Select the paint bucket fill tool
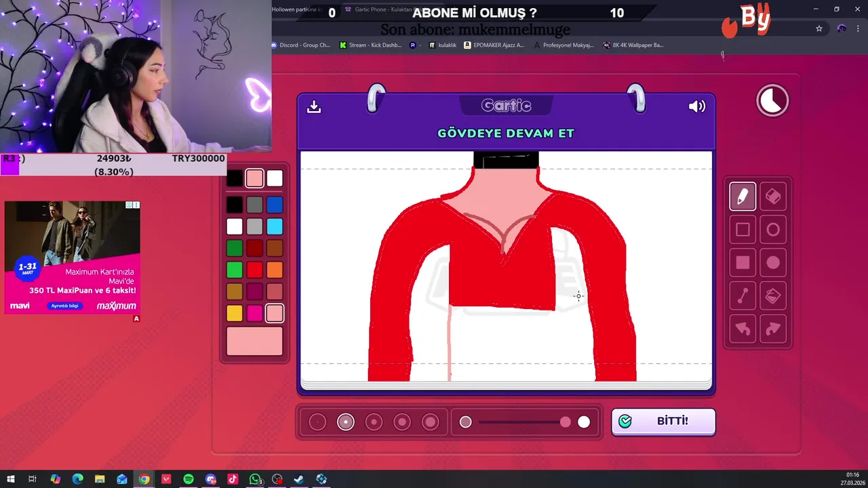Image resolution: width=868 pixels, height=488 pixels. (x=773, y=296)
